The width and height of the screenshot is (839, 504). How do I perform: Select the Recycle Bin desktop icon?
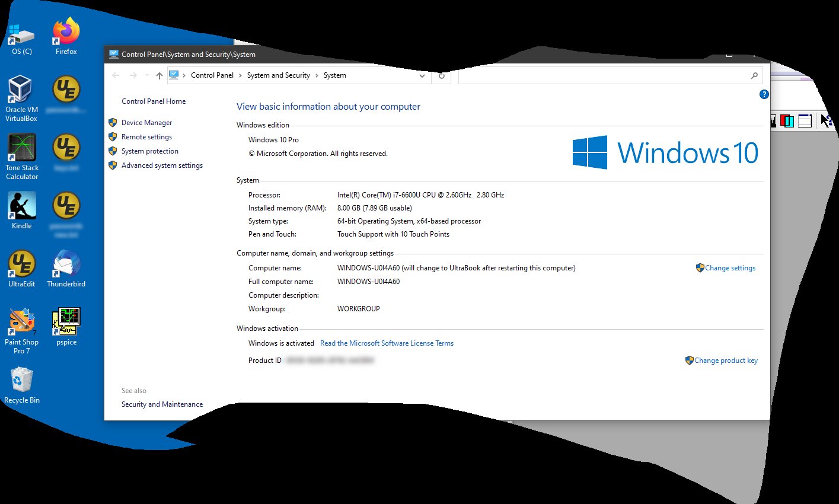[22, 384]
